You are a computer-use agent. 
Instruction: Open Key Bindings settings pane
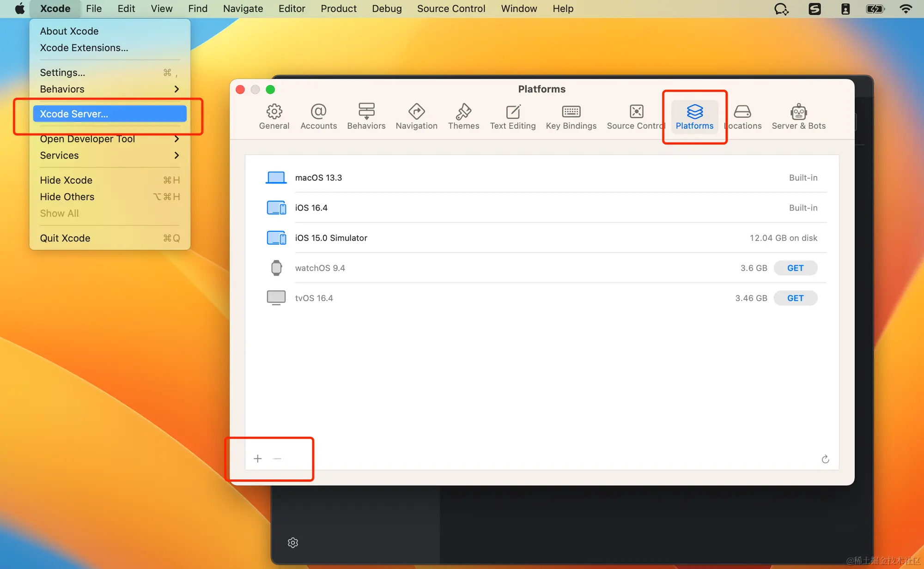pyautogui.click(x=571, y=116)
